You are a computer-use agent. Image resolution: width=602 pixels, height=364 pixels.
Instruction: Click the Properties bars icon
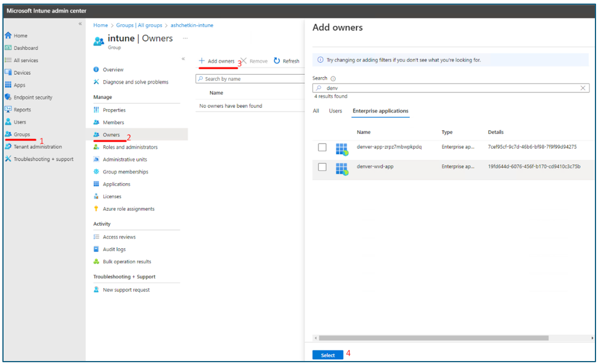pyautogui.click(x=96, y=110)
